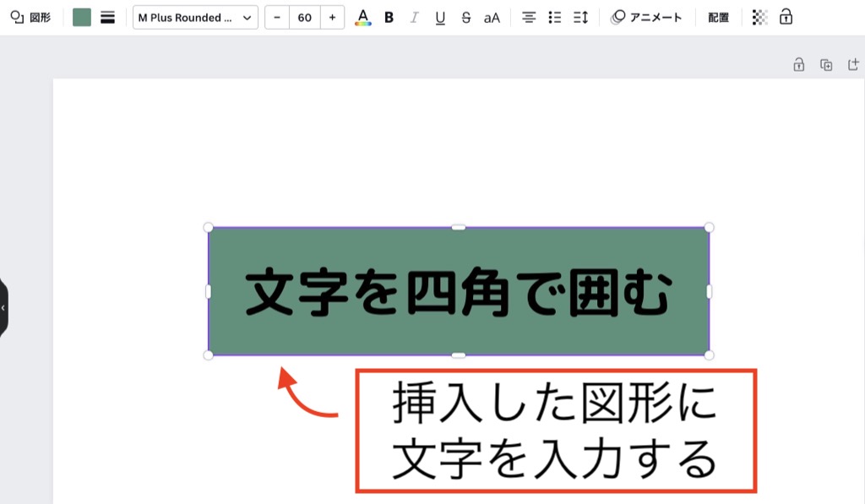Increase font size with plus button

pos(332,18)
